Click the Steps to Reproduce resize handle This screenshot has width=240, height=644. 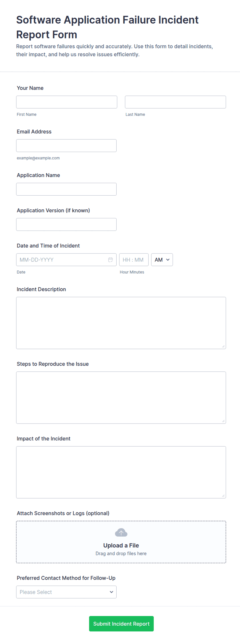click(223, 421)
